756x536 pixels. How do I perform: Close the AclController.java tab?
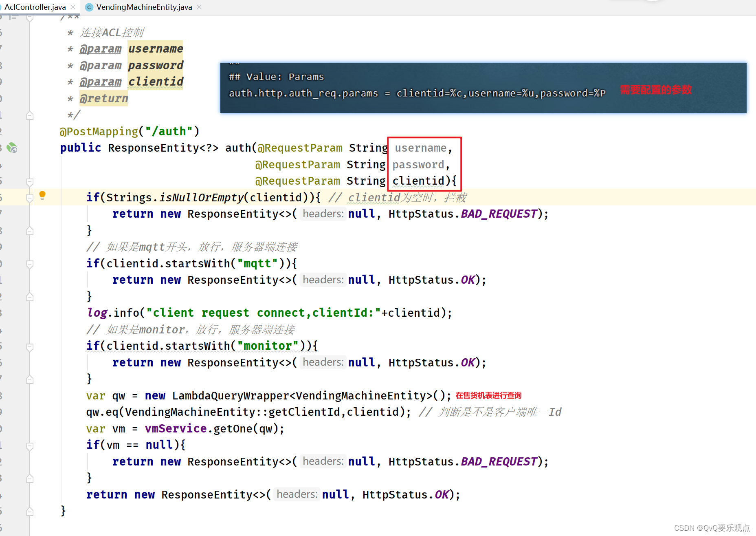click(x=73, y=7)
